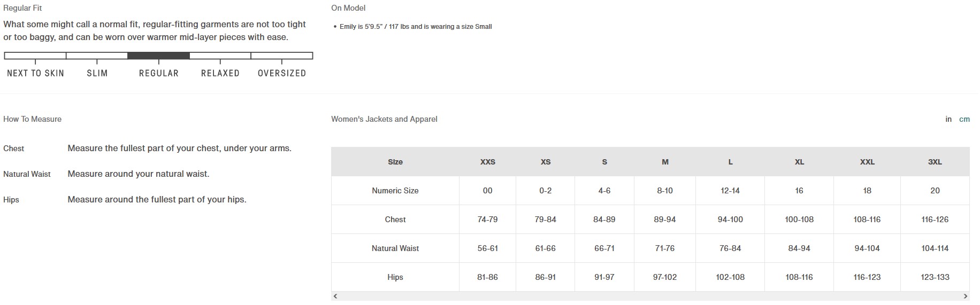Image resolution: width=980 pixels, height=305 pixels.
Task: Click the On Model heading
Action: coord(348,8)
